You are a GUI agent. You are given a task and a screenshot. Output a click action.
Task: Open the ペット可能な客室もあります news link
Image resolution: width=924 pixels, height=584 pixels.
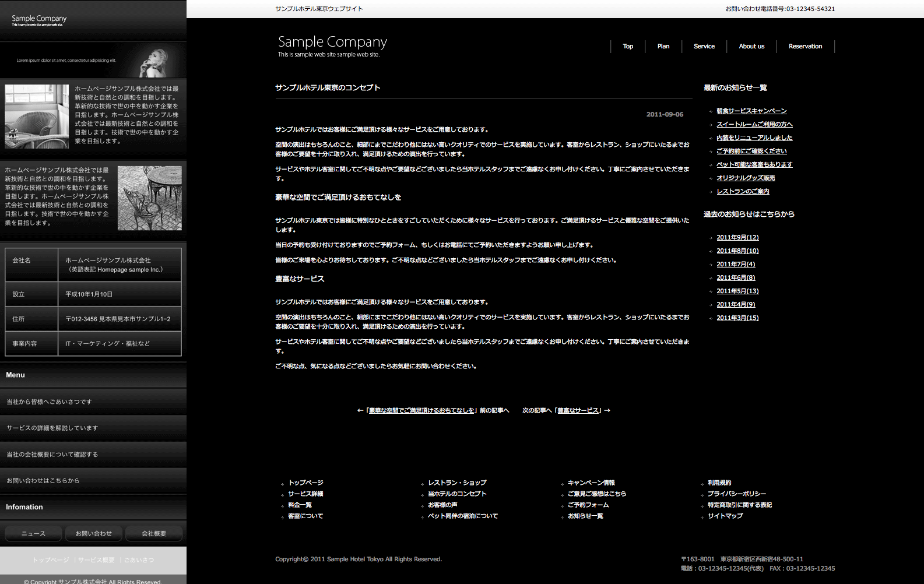[754, 165]
